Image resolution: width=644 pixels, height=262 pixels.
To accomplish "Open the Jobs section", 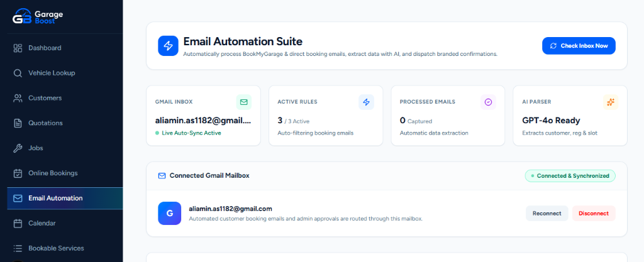I will tap(65, 148).
